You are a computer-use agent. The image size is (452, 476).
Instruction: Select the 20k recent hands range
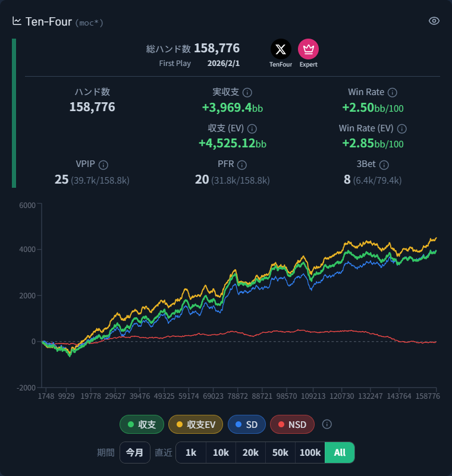(x=250, y=452)
